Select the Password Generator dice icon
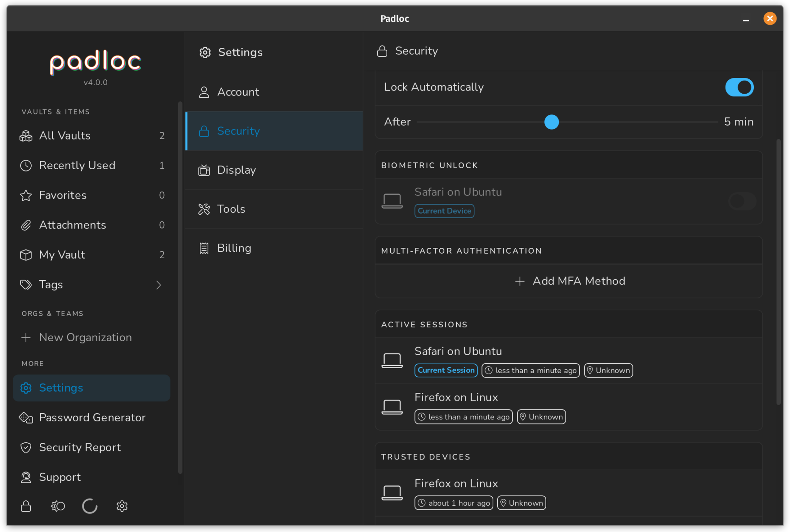 pos(25,418)
